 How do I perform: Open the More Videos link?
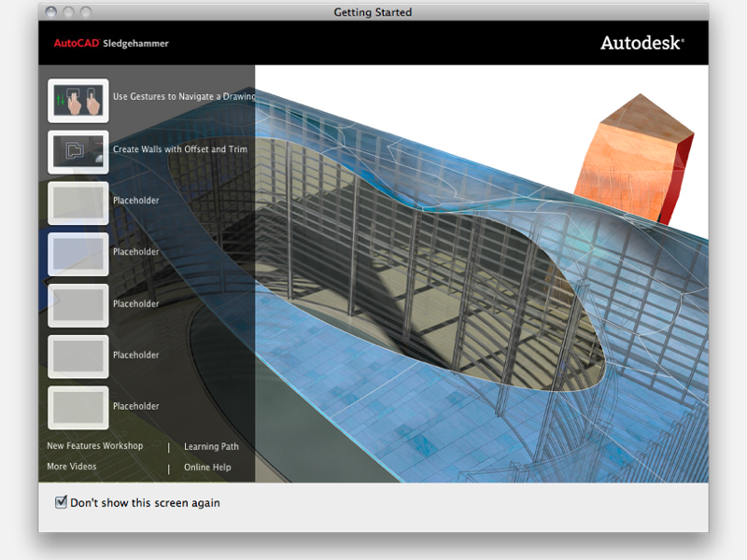coord(72,467)
